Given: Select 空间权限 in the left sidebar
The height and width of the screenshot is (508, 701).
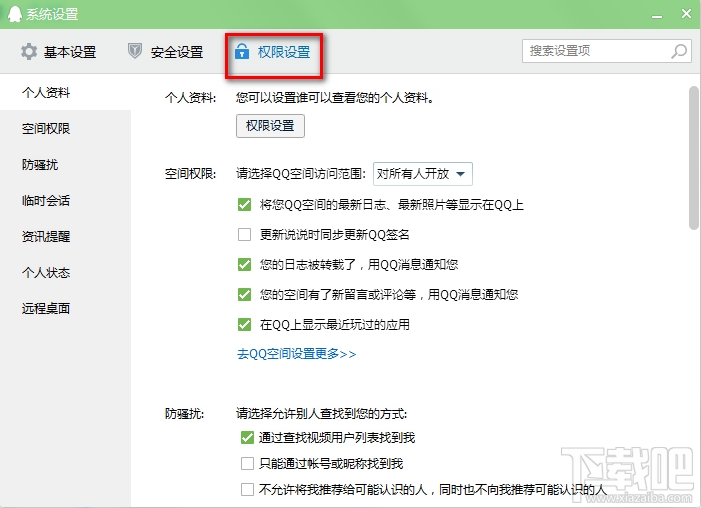Looking at the screenshot, I should (x=46, y=129).
